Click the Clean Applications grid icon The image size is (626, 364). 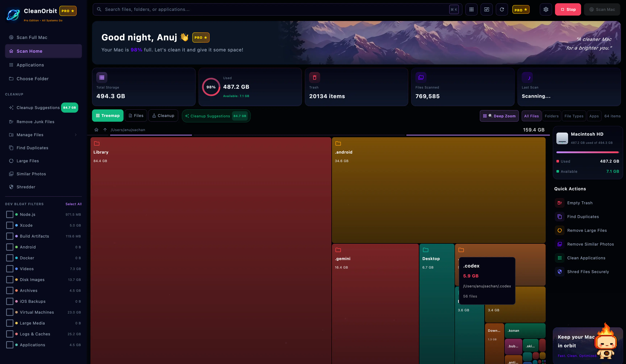559,258
